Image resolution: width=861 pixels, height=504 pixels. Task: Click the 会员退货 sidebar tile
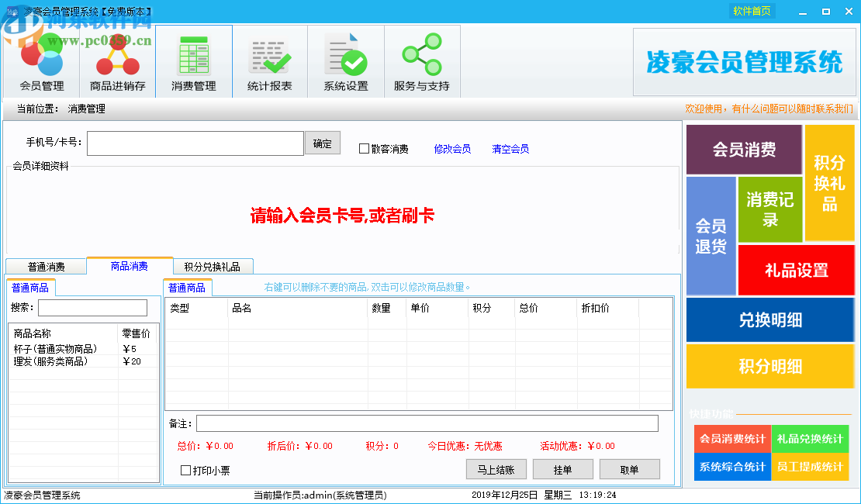(x=710, y=240)
